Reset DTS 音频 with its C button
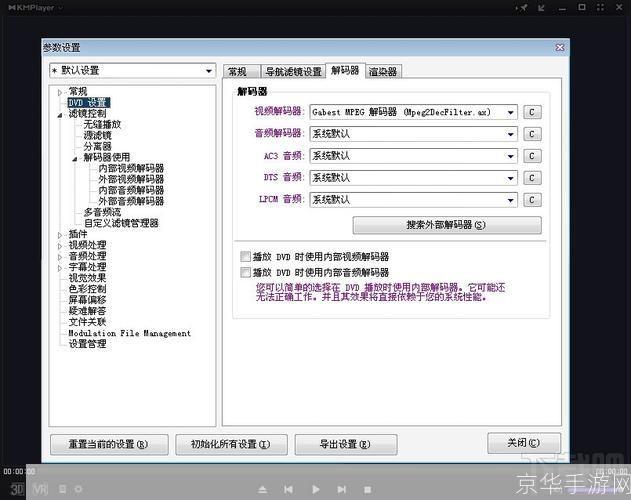 point(532,178)
